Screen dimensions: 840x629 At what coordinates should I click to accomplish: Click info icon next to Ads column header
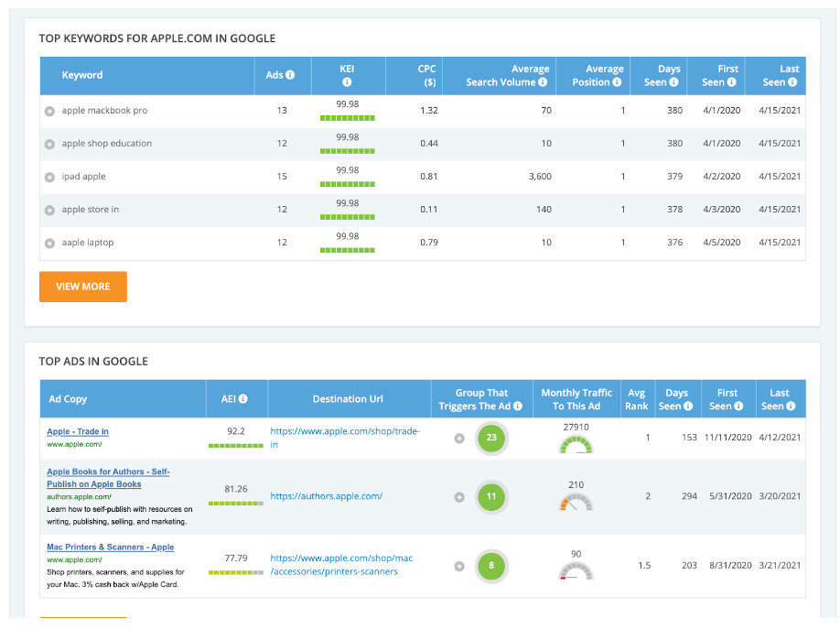click(x=290, y=75)
